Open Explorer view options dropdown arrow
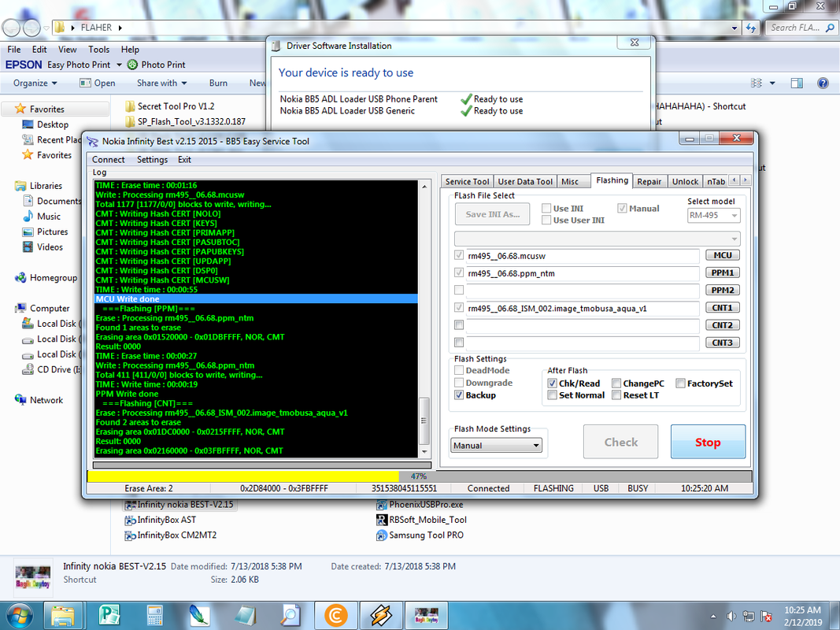Screen dimensions: 840x630 pos(772,83)
